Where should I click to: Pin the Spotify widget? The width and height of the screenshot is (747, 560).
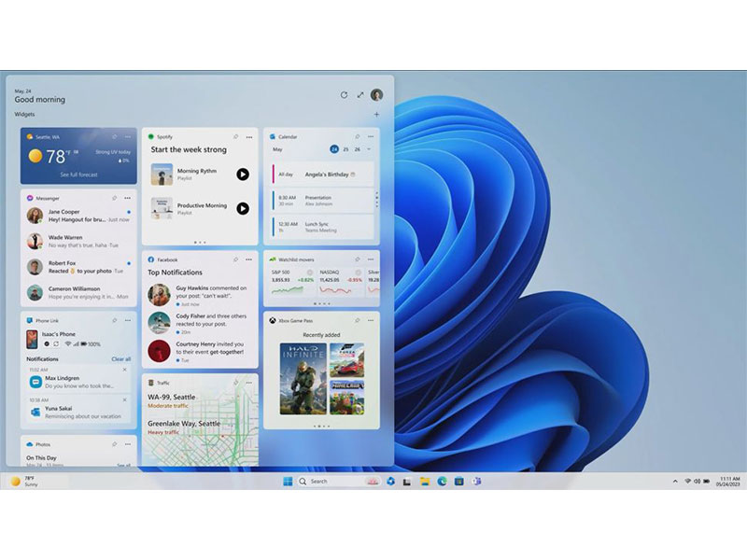click(x=235, y=136)
